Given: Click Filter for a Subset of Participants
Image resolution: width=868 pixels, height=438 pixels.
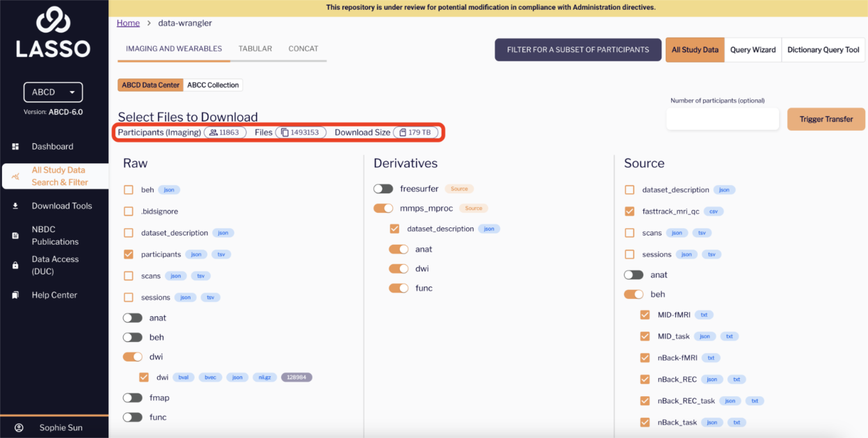Looking at the screenshot, I should tap(578, 49).
